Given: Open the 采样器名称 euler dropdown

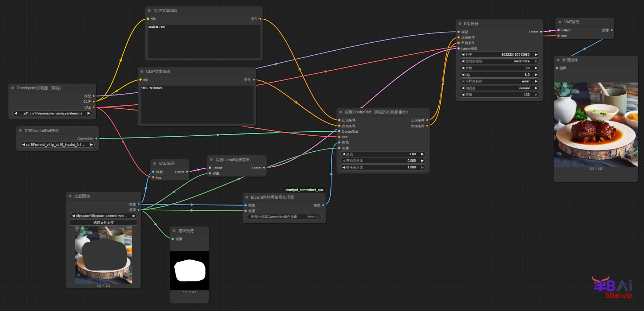Looking at the screenshot, I should 499,81.
